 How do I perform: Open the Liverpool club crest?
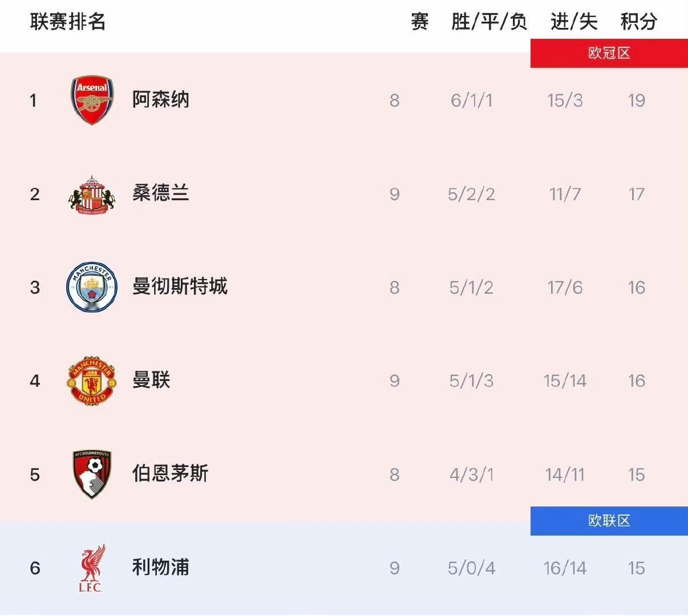coord(92,568)
